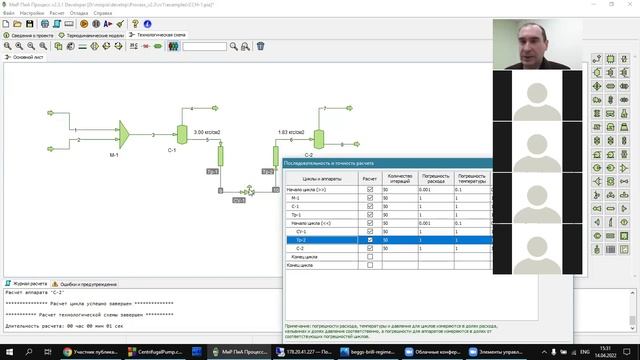Open the Расчет menu
Screen dimensions: 640x360
click(57, 13)
